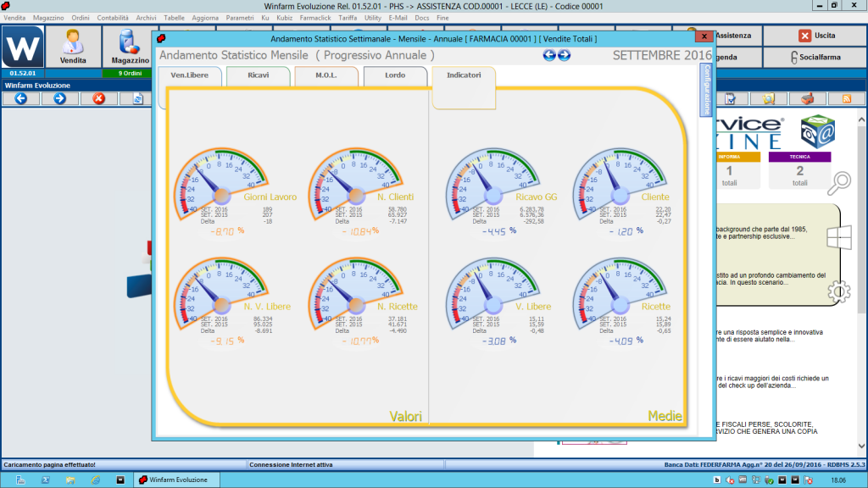868x488 pixels.
Task: Switch to the M.O.L. tab
Action: point(326,75)
